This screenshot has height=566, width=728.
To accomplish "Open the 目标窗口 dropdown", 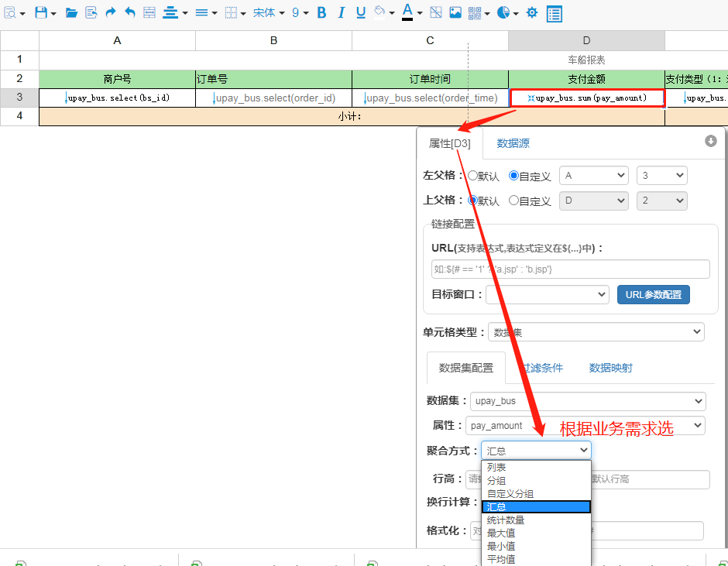I will point(548,295).
